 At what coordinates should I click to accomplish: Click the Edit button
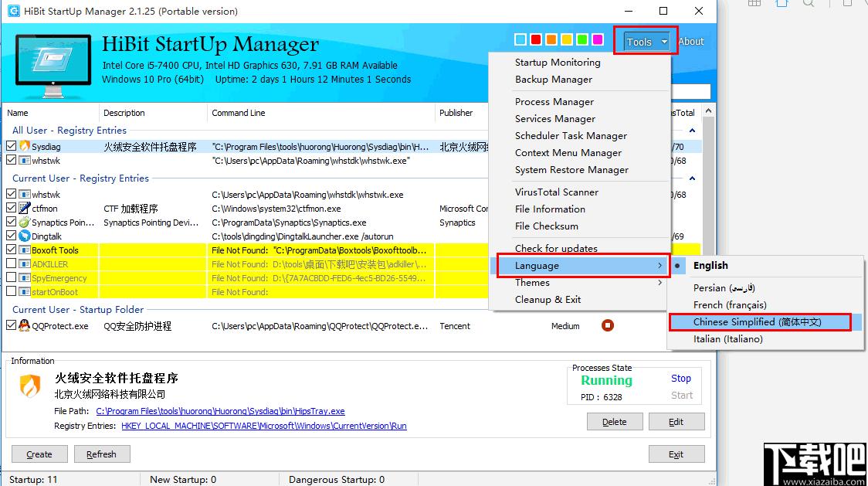676,422
